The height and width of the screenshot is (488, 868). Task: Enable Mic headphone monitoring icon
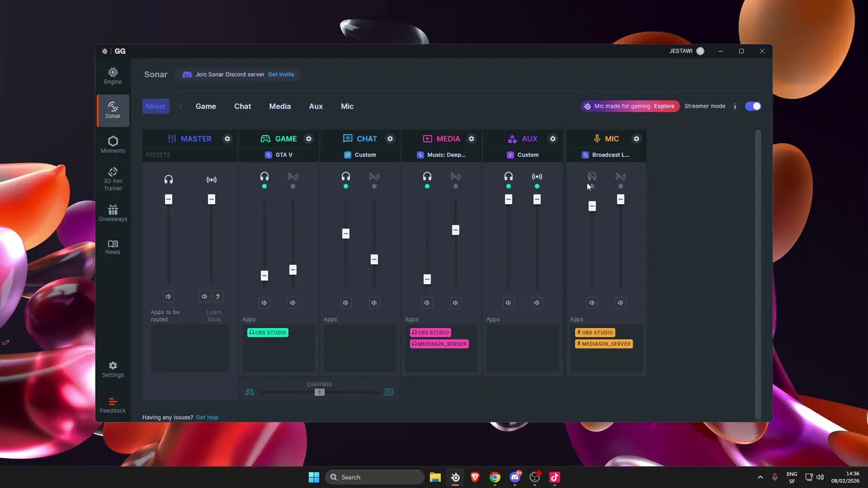tap(592, 177)
